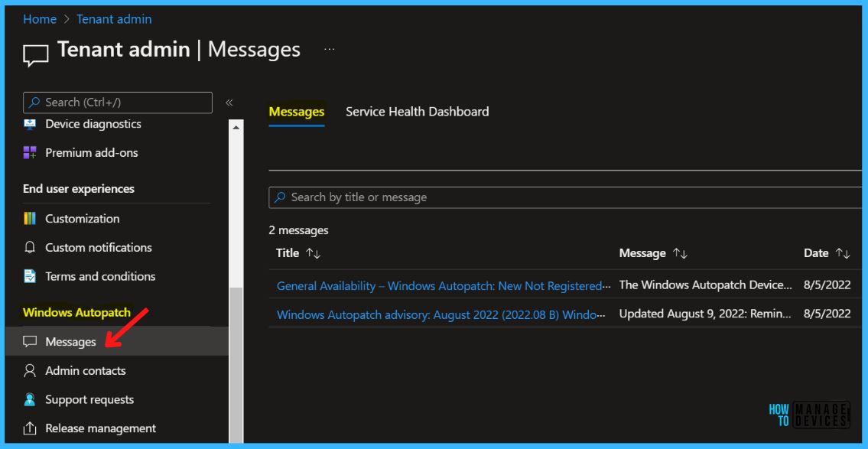Click the Title column header

pos(288,253)
